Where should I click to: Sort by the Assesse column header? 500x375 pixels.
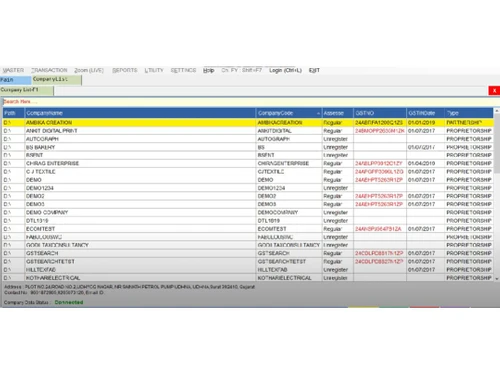[x=337, y=113]
